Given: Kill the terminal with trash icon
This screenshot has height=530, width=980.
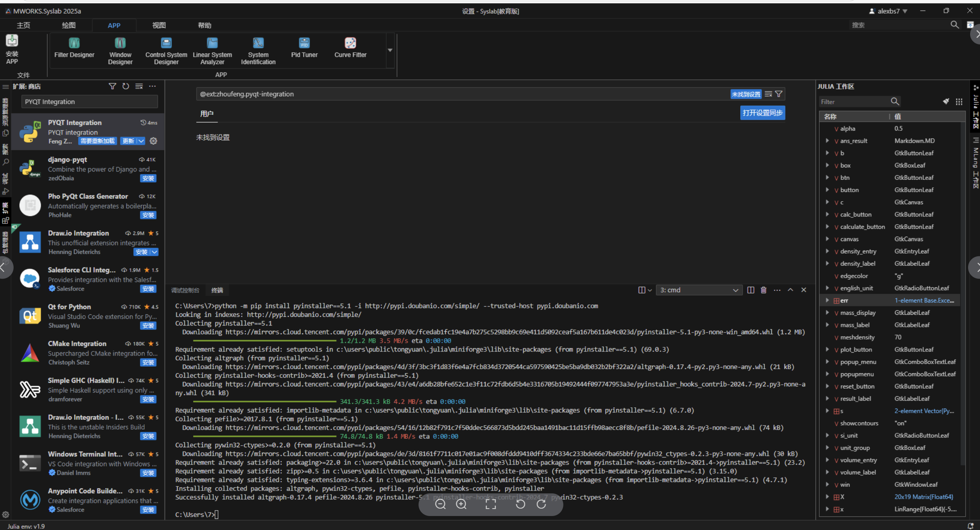Looking at the screenshot, I should tap(764, 290).
